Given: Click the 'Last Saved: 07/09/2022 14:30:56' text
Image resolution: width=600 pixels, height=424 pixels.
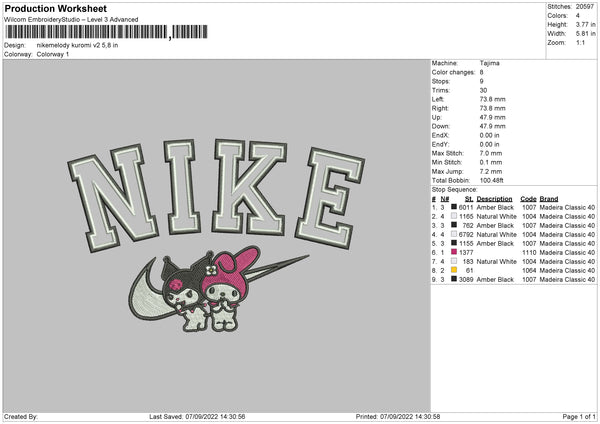Looking at the screenshot, I should 197,417.
